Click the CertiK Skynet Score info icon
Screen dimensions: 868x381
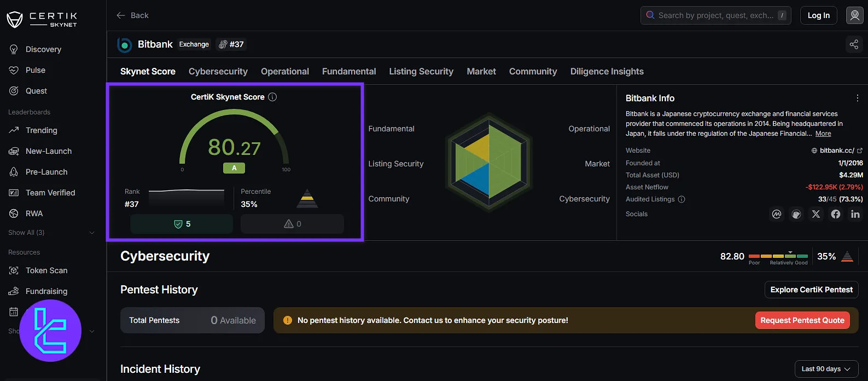pos(272,97)
